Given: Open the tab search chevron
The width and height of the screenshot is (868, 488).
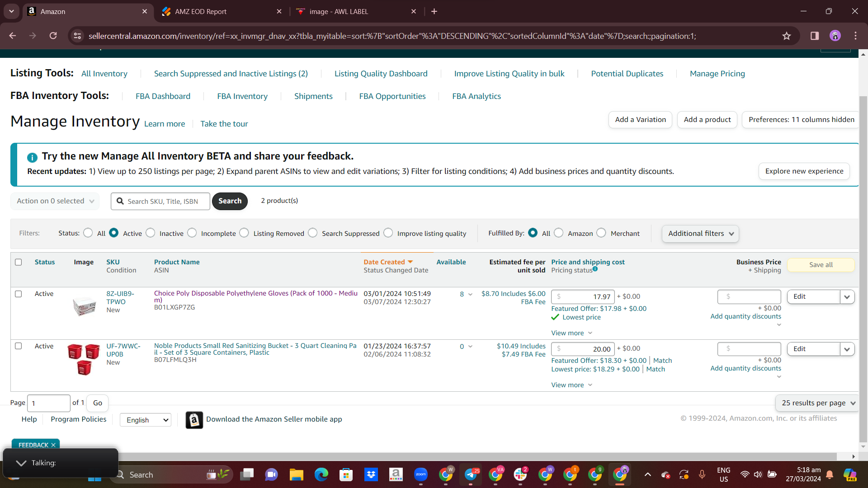Looking at the screenshot, I should [x=11, y=11].
